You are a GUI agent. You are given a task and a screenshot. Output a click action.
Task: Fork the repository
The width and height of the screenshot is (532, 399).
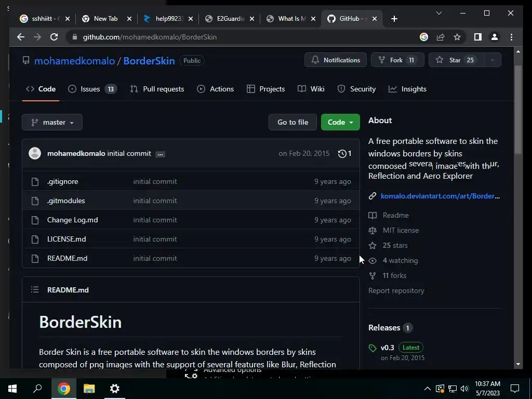[397, 60]
